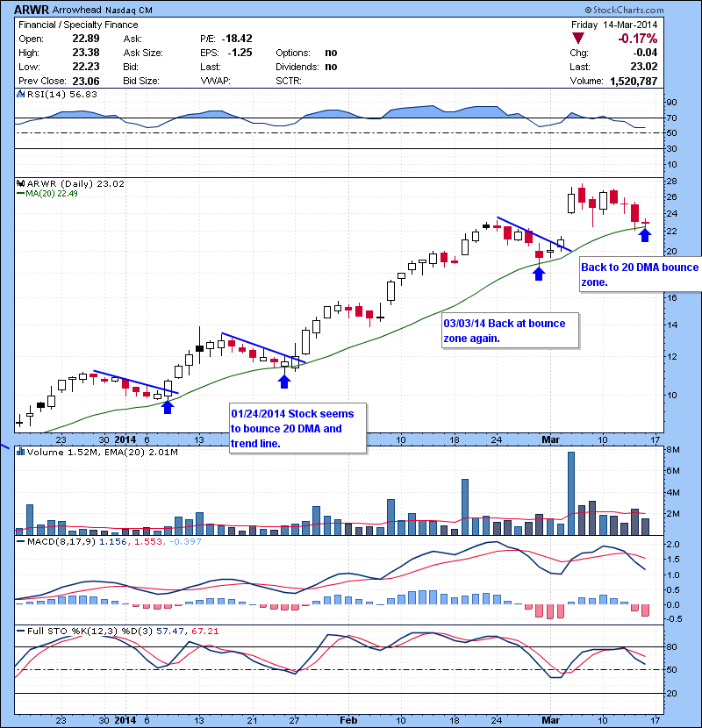Click the Arrowhead Nasdaq CM company name
This screenshot has width=702, height=728.
pos(102,10)
